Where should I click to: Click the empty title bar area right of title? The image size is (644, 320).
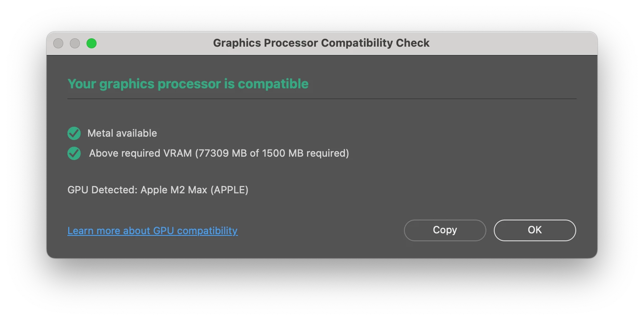[512, 43]
